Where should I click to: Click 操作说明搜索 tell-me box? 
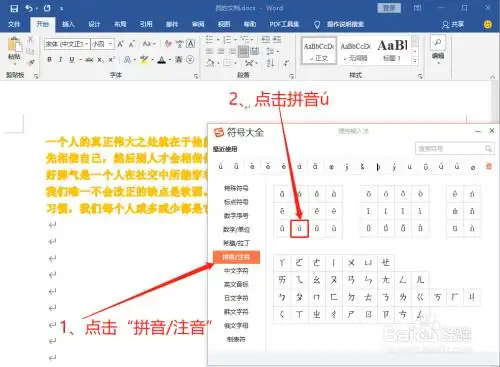click(x=345, y=24)
